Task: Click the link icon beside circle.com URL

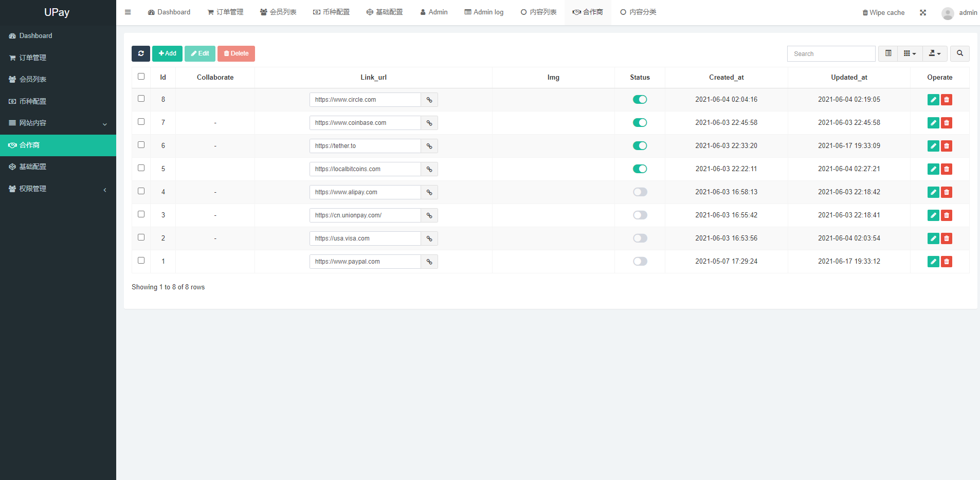Action: click(x=429, y=100)
